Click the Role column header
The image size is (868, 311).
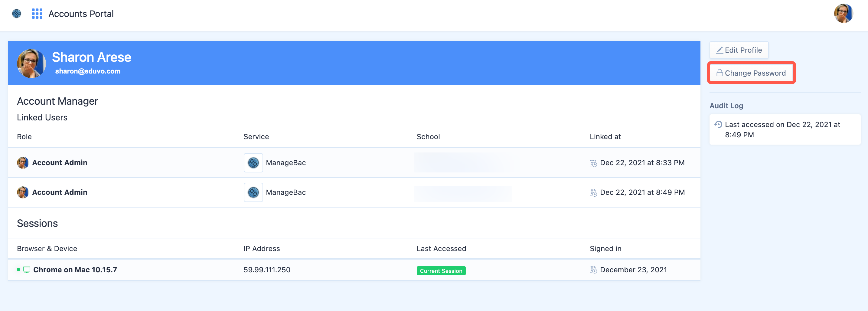tap(24, 137)
